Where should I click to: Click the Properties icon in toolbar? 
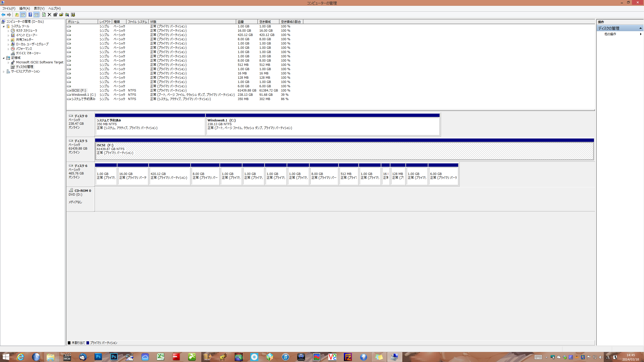pyautogui.click(x=55, y=15)
